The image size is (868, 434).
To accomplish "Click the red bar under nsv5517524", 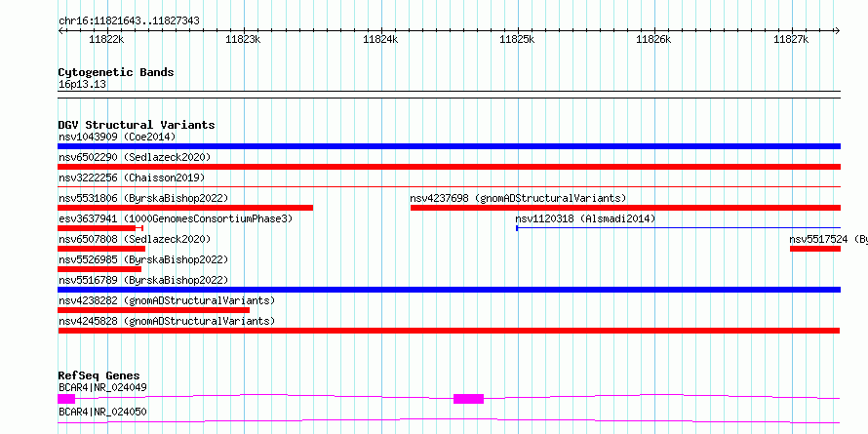I will [x=815, y=249].
